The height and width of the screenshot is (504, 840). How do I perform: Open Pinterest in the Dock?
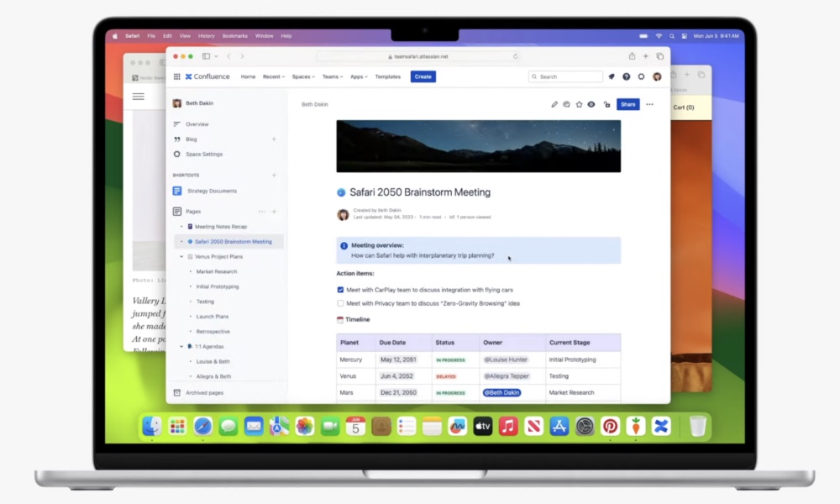610,427
